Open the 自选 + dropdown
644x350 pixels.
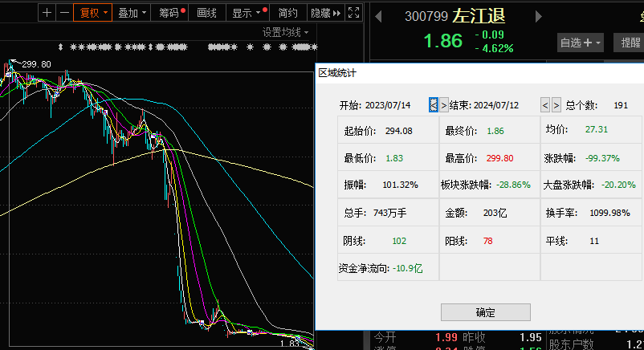pos(581,43)
